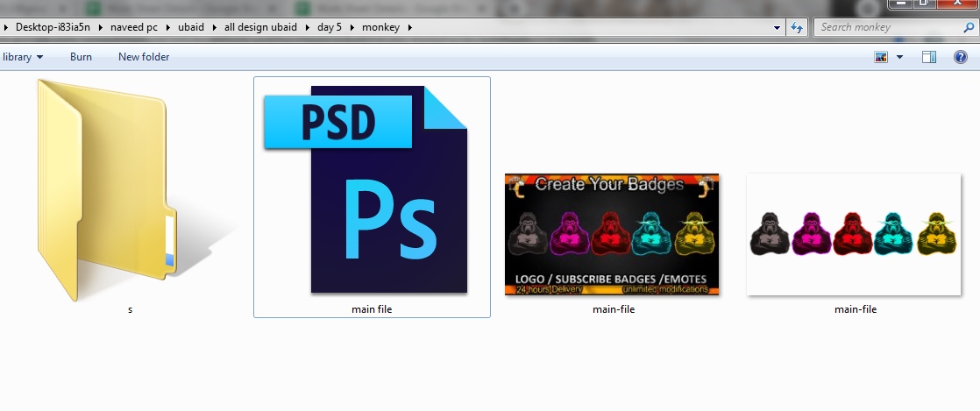Click monkey in the breadcrumb path
This screenshot has height=411, width=980.
click(380, 27)
